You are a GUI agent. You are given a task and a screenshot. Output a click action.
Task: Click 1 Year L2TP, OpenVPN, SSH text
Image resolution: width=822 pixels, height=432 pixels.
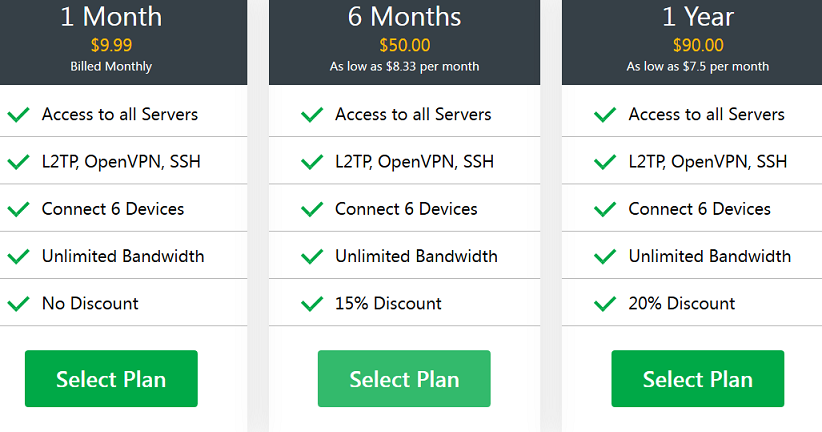point(707,161)
